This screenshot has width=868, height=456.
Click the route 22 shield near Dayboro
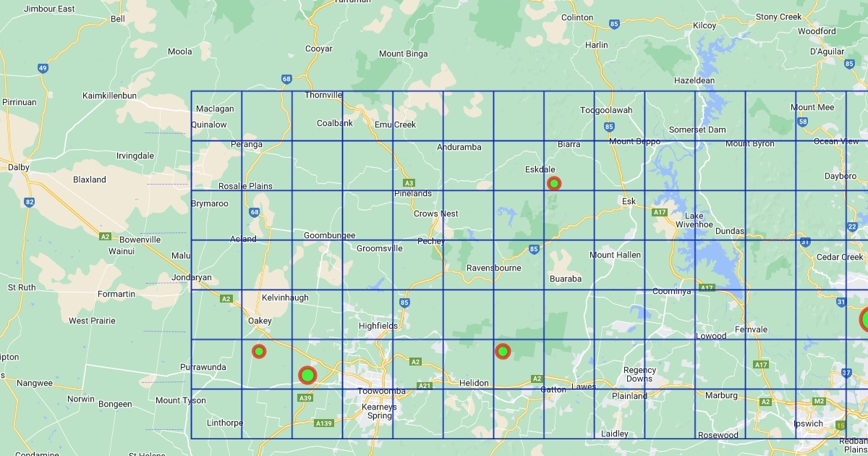point(852,227)
